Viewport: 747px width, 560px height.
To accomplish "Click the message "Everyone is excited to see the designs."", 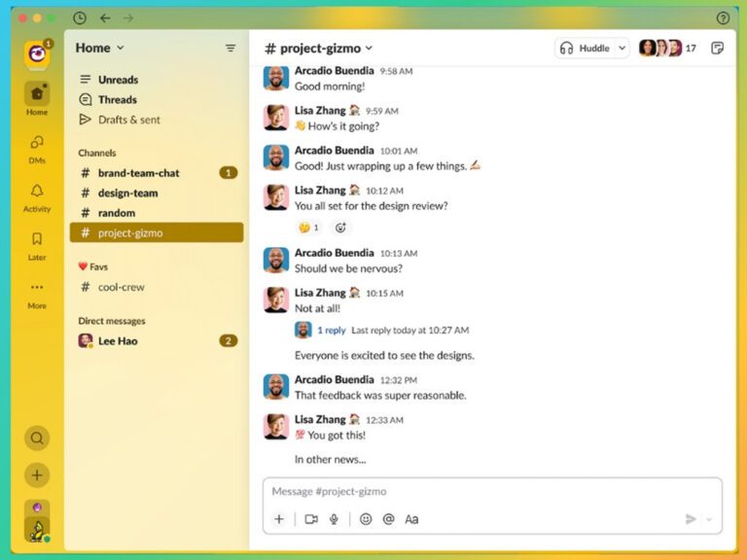I will pyautogui.click(x=384, y=355).
